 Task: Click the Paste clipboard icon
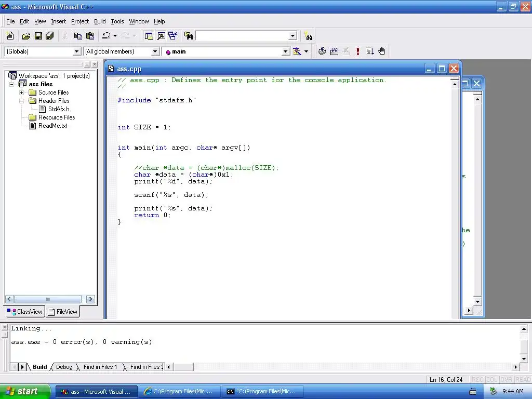(x=90, y=36)
